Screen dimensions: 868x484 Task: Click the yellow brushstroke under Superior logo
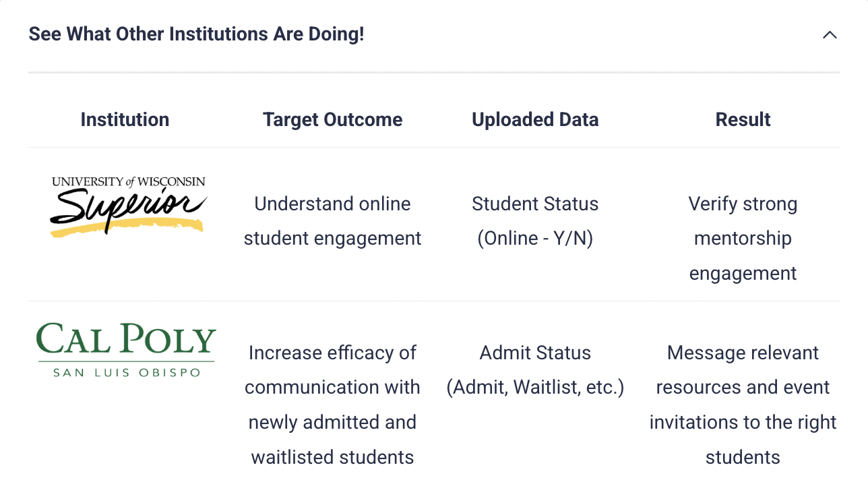pos(128,228)
